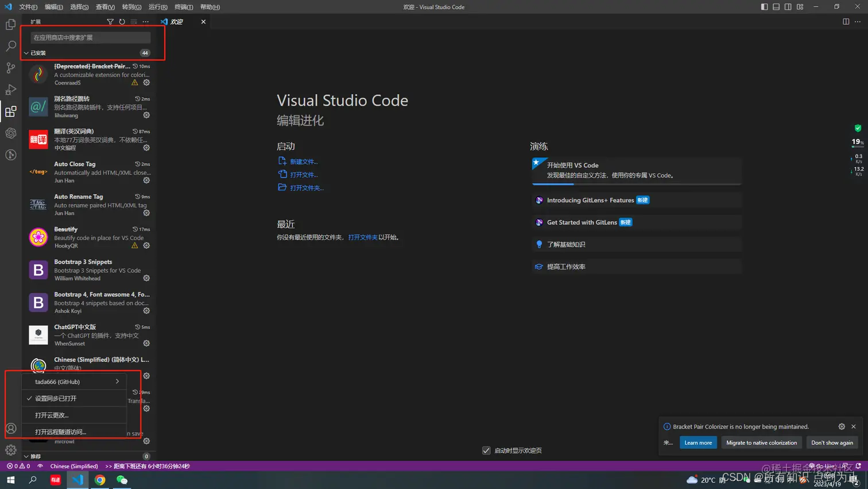Open Chrome from the taskbar

point(100,480)
